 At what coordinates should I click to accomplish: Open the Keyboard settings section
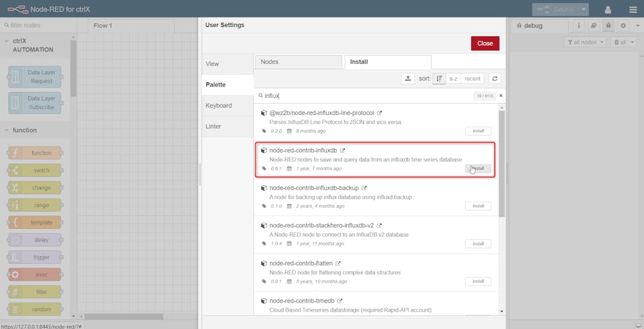tap(228, 106)
